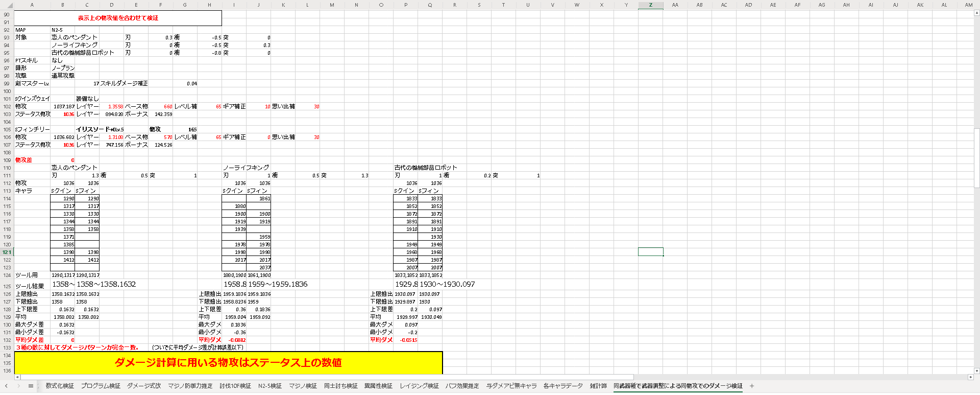The height and width of the screenshot is (395, 980).
Task: Select column Z header
Action: (x=650, y=5)
